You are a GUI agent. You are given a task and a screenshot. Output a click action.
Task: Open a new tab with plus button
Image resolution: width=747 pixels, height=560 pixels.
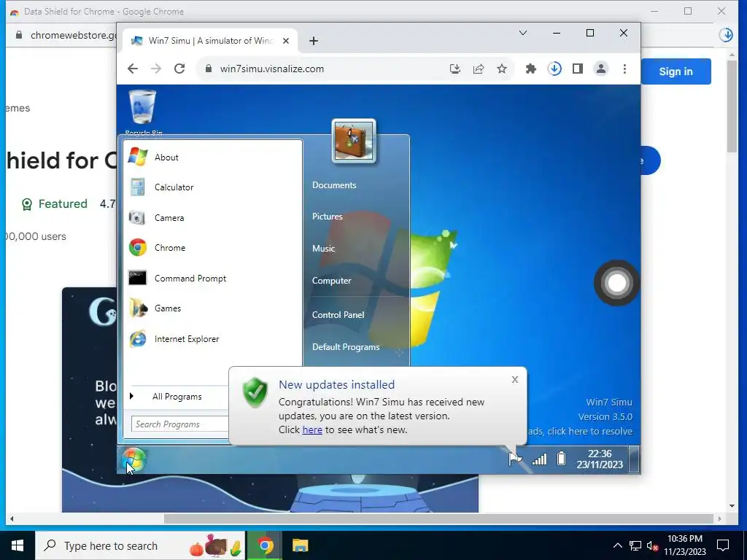(314, 41)
